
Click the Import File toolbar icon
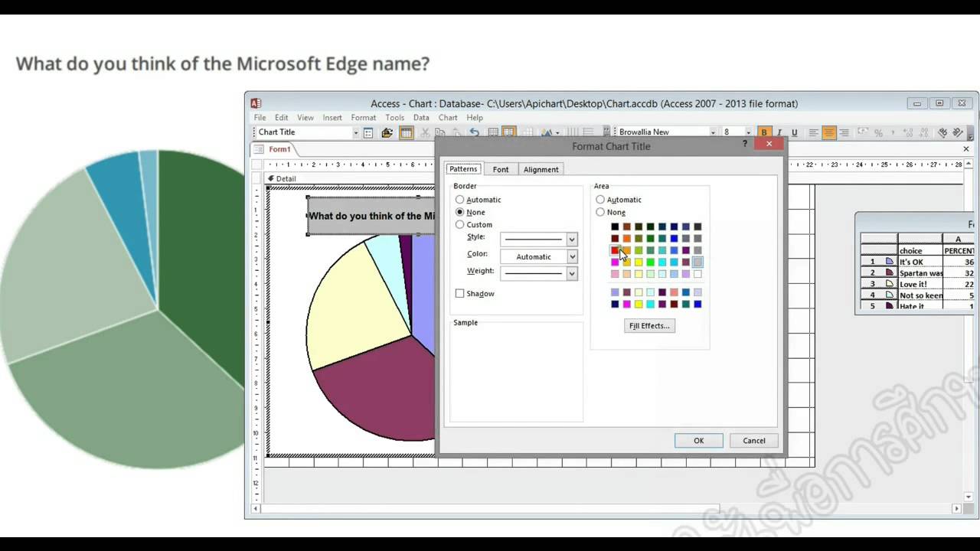[x=387, y=132]
